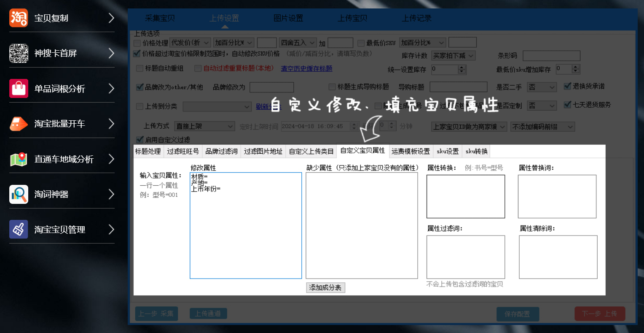Expand the 宝贝复制 chevron arrow

111,18
